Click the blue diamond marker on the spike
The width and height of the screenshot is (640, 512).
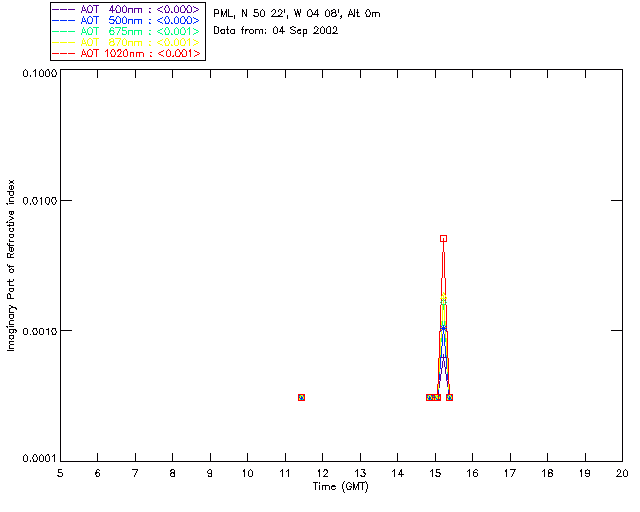(443, 328)
